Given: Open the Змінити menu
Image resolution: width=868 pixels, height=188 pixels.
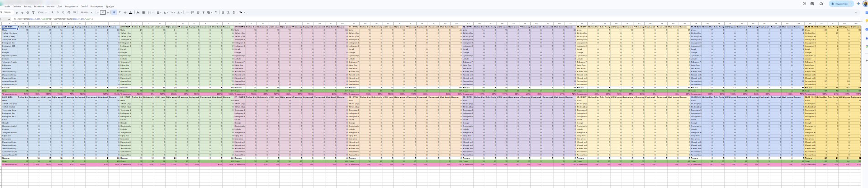Looking at the screenshot, I should tap(17, 6).
